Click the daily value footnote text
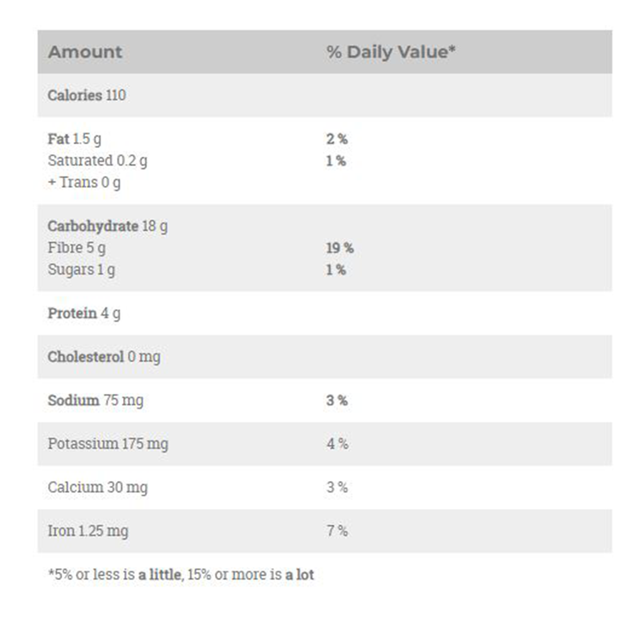Viewport: 644px width, 644px height. tap(181, 574)
